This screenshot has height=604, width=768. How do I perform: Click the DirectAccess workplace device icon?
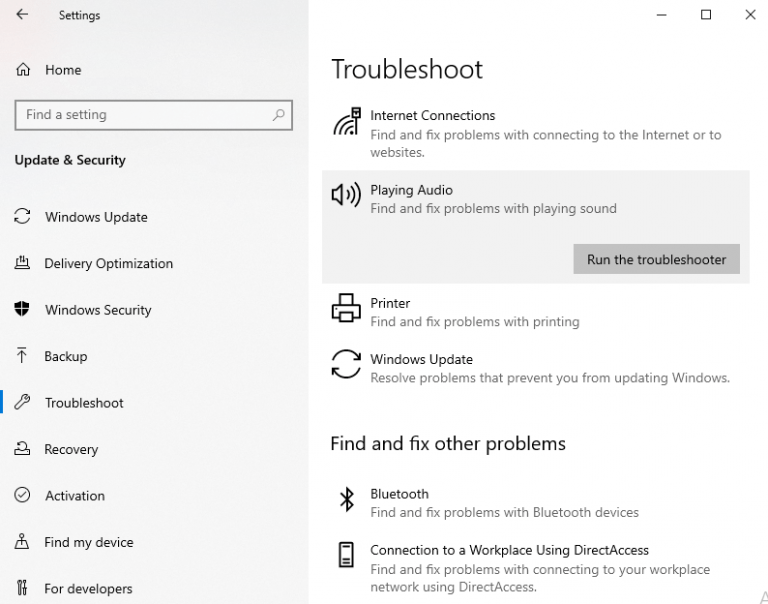tap(346, 555)
